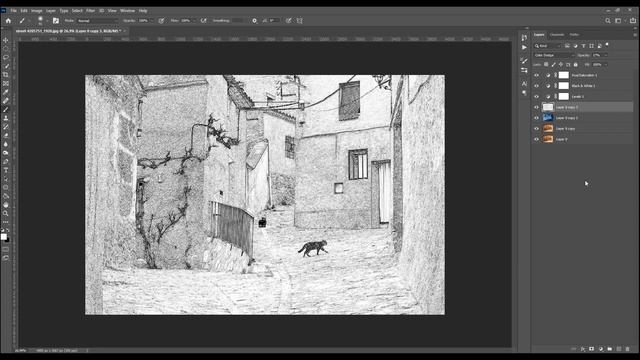Click the background color swatch

tap(7, 240)
